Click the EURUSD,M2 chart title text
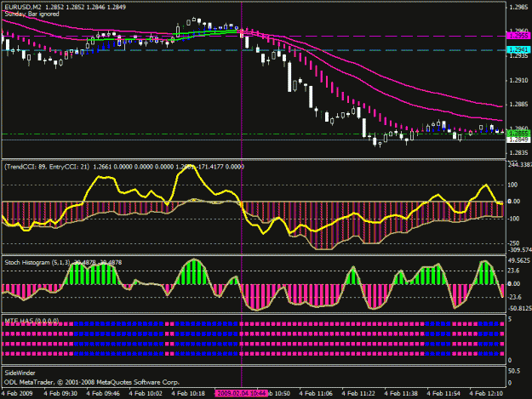532x399 pixels. pos(23,7)
